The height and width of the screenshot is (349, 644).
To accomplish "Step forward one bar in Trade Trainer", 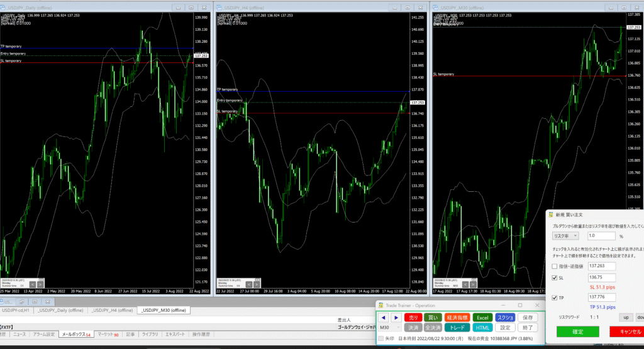I will tap(396, 318).
